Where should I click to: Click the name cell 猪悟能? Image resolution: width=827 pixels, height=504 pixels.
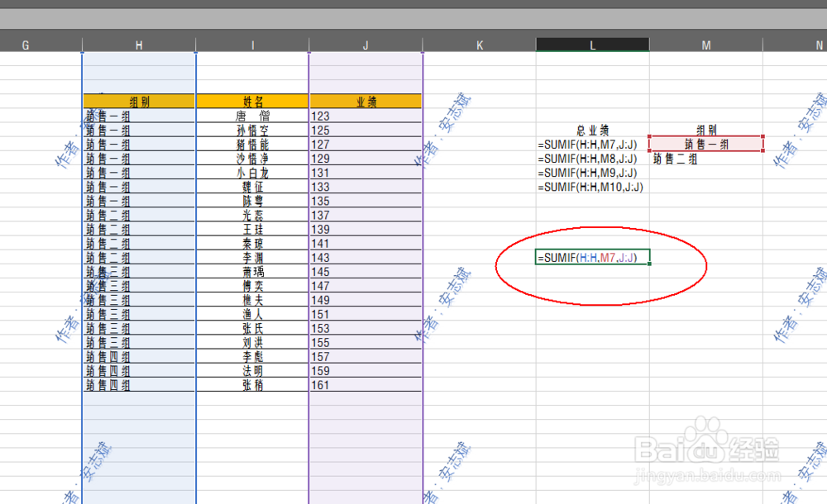pos(252,145)
